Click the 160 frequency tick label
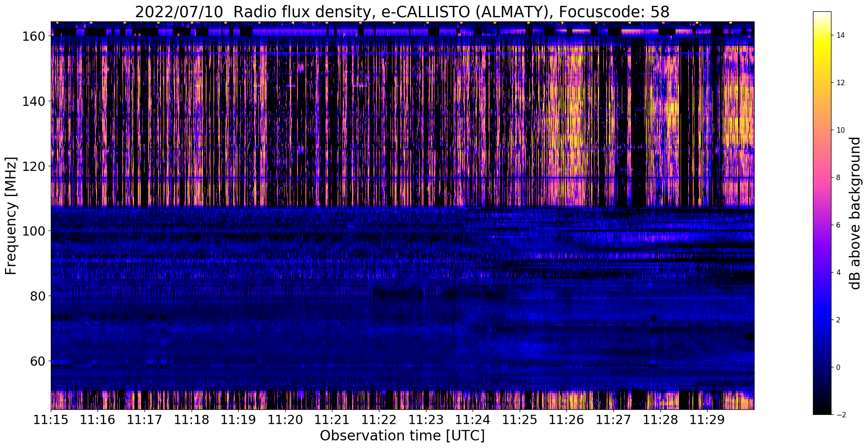 [x=34, y=37]
